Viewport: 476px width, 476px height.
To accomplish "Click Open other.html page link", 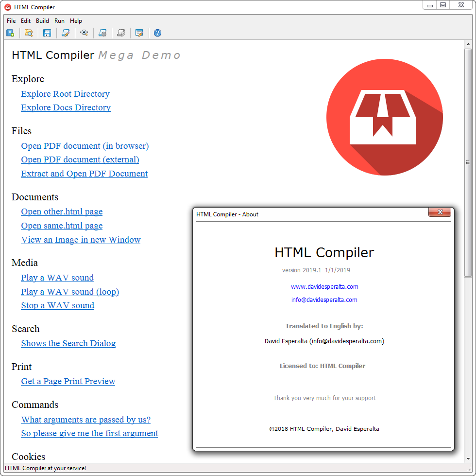I will click(62, 212).
